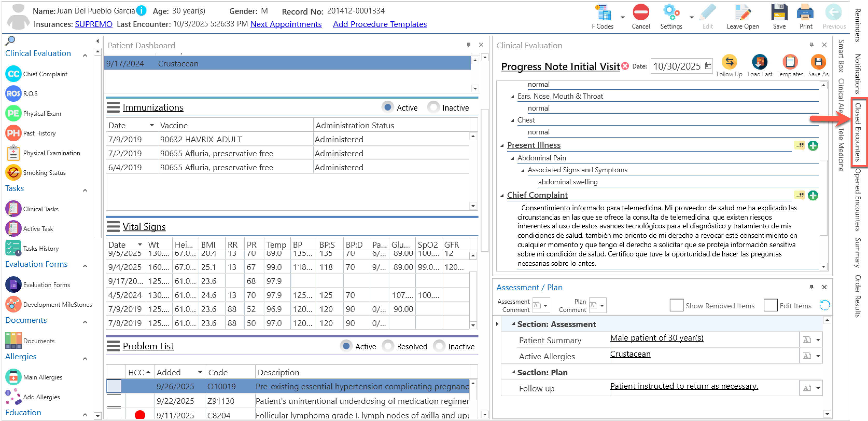Click the patient info icon beside name
This screenshot has height=421, width=868.
point(142,11)
